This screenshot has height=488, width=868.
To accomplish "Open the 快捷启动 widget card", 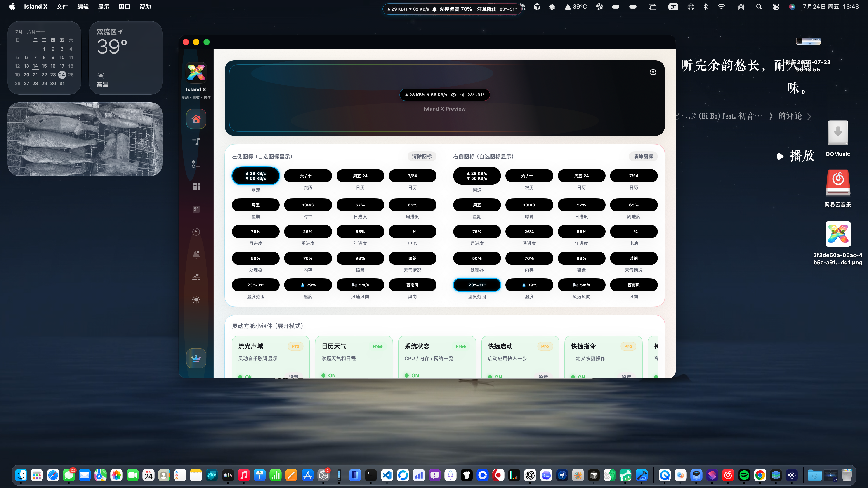I will (520, 357).
